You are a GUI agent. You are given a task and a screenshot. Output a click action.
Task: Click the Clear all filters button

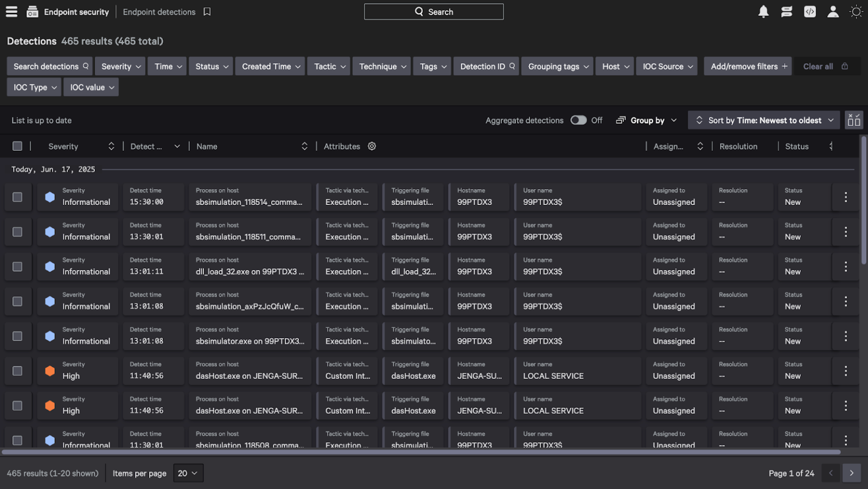pos(818,66)
